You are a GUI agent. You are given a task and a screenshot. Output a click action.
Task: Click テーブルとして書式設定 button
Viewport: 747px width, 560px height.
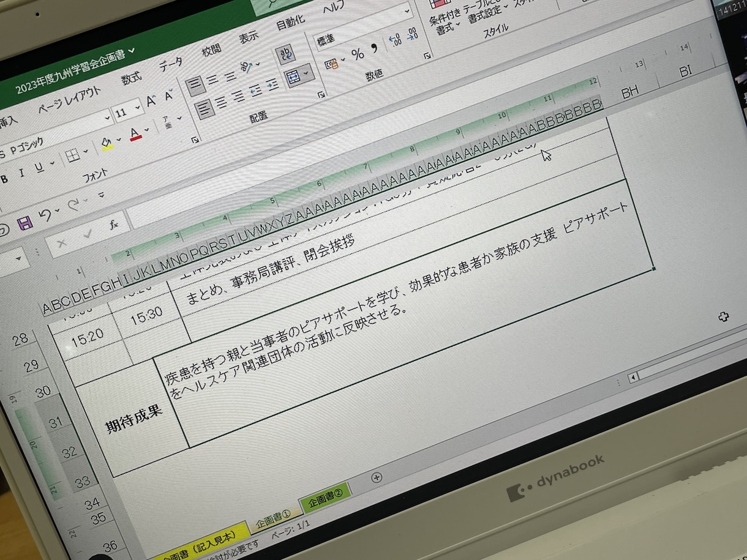(x=484, y=9)
